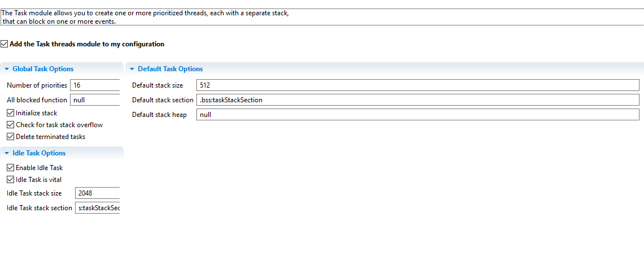
Task: Click the Idle Task Options header title
Action: [39, 153]
